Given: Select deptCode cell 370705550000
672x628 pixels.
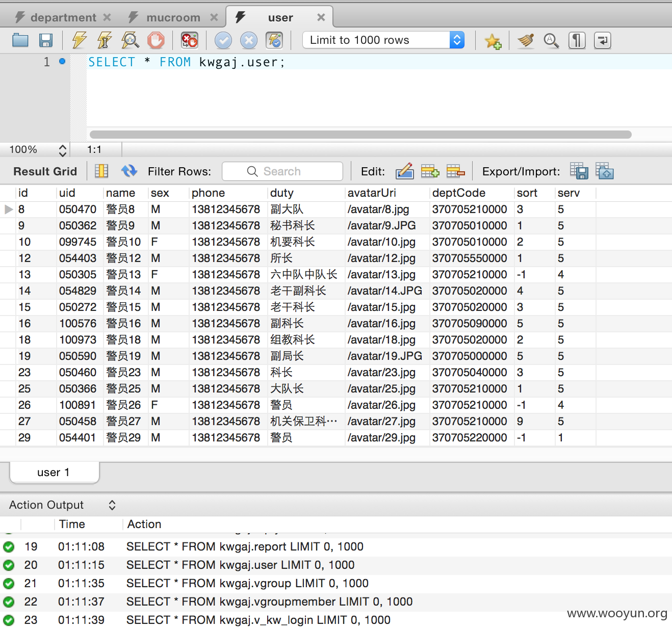Looking at the screenshot, I should click(x=472, y=258).
